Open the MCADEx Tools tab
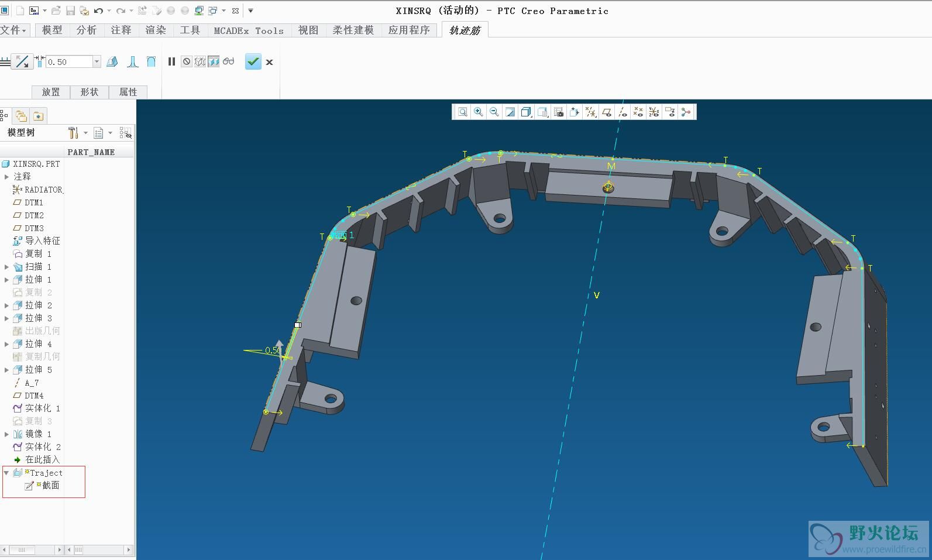The width and height of the screenshot is (932, 560). coord(249,30)
